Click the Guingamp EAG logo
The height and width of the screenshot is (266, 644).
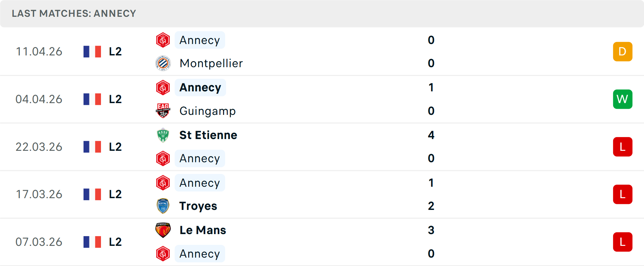163,111
